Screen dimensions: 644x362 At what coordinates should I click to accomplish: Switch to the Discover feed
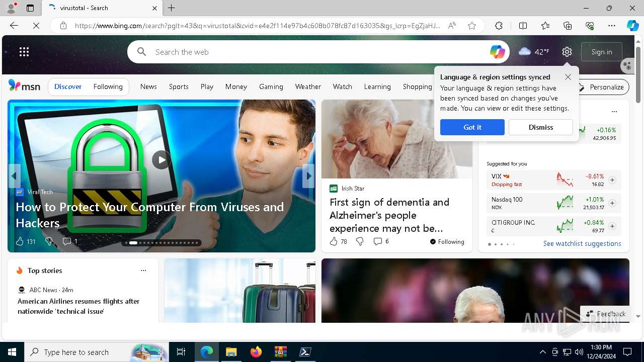coord(68,86)
